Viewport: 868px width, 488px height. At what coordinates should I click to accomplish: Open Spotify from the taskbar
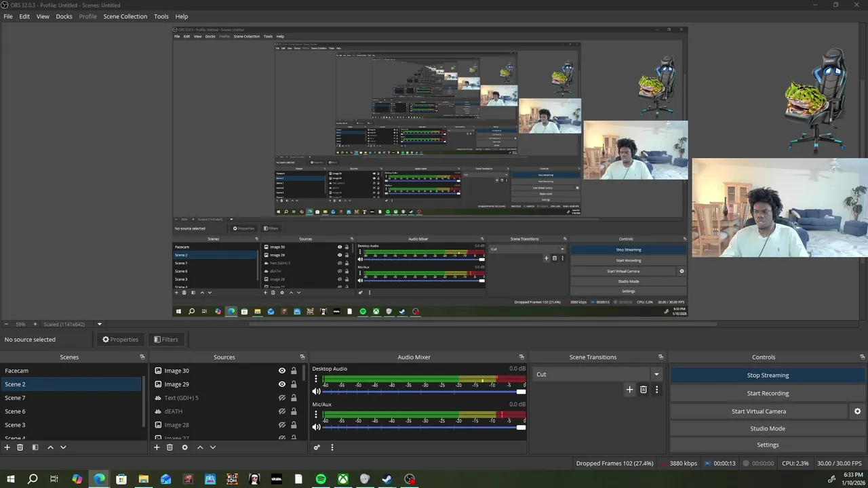point(321,479)
